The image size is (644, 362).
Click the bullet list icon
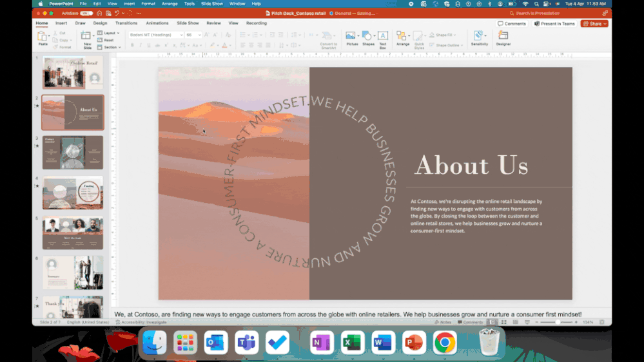pyautogui.click(x=242, y=35)
